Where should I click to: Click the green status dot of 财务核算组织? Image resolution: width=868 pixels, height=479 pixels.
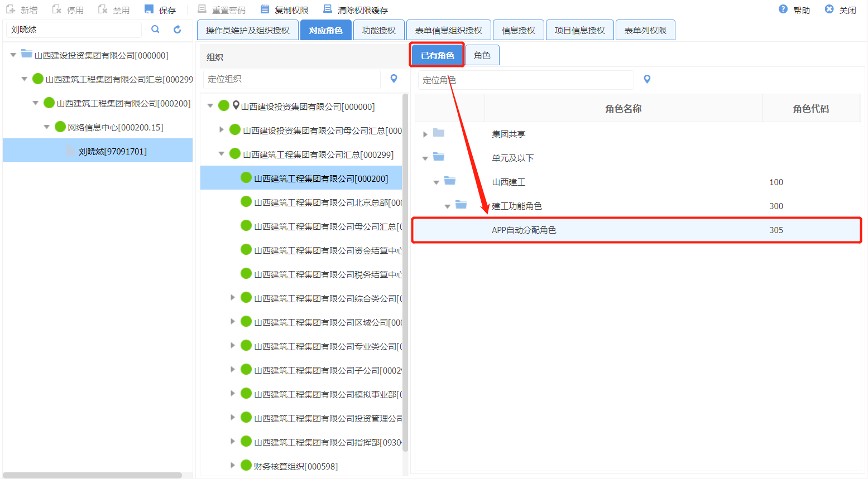(246, 465)
